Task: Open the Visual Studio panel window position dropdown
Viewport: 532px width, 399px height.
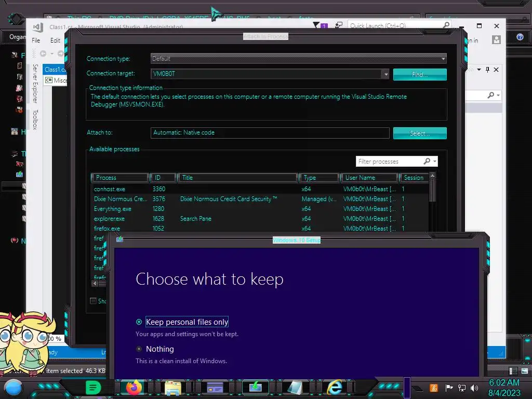Action: tap(478, 70)
